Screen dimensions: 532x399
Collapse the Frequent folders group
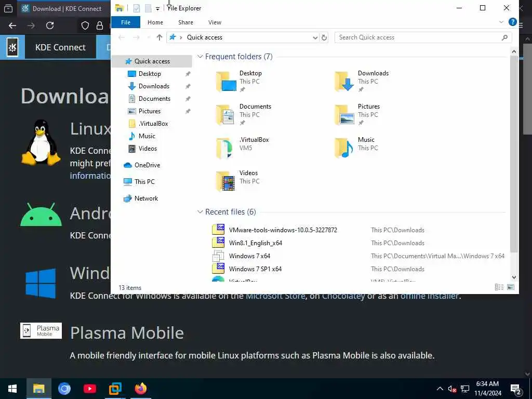200,56
